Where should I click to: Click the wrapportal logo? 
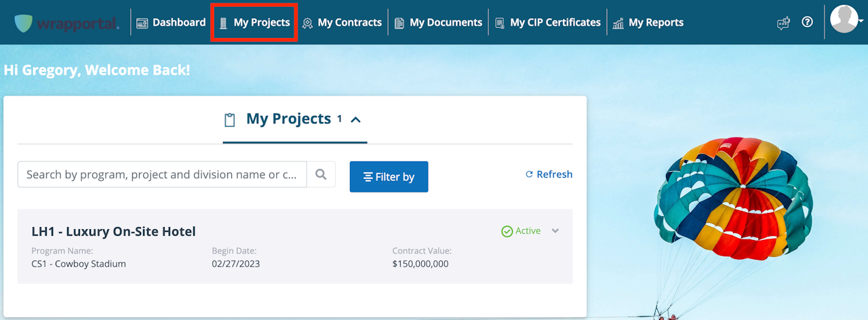(x=66, y=22)
